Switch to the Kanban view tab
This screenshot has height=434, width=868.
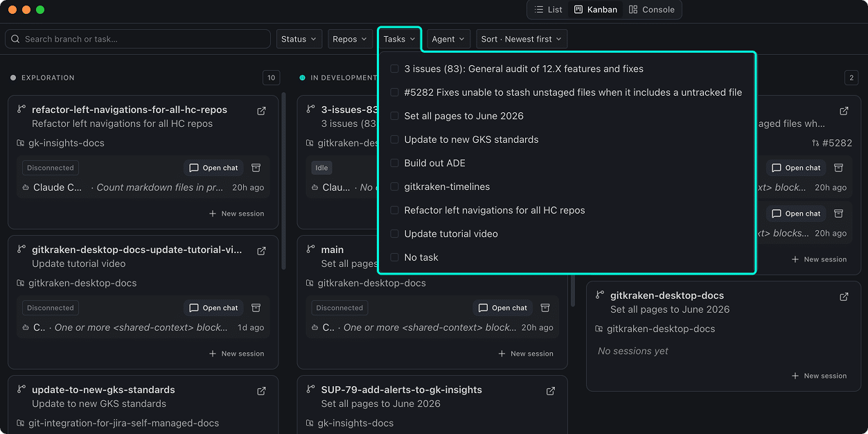596,10
